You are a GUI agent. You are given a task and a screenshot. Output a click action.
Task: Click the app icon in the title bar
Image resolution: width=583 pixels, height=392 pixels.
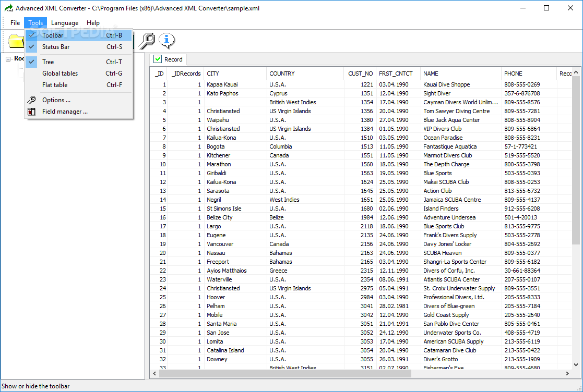click(8, 8)
